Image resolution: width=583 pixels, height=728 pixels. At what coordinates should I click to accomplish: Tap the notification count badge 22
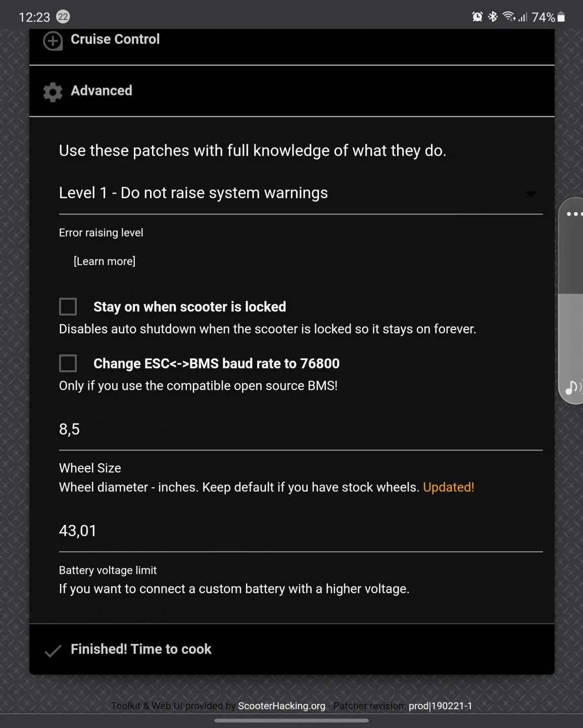coord(63,17)
